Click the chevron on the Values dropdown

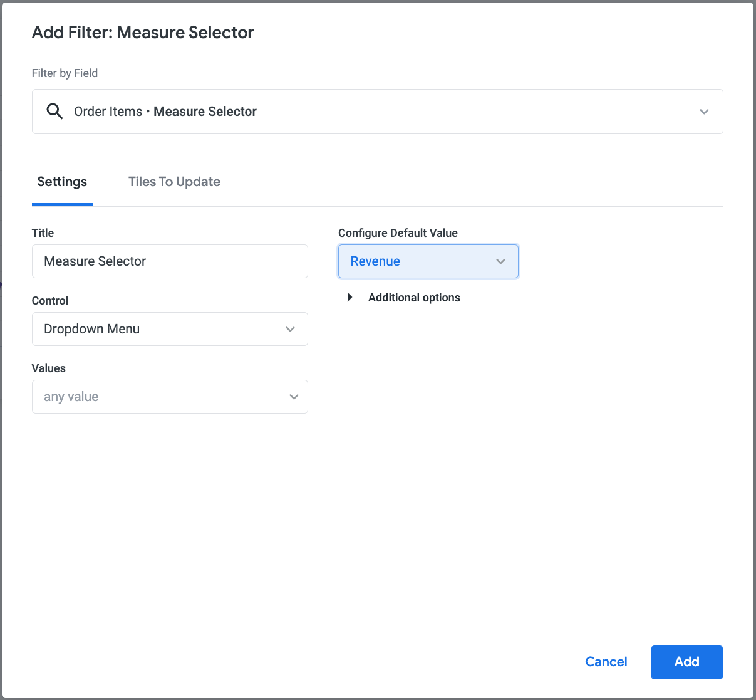coord(293,397)
